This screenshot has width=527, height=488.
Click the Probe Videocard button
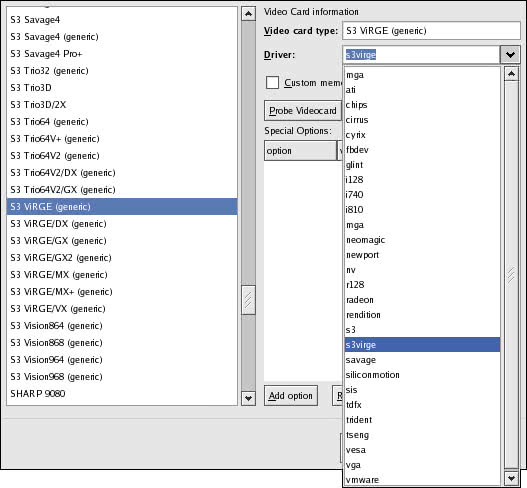[x=302, y=111]
